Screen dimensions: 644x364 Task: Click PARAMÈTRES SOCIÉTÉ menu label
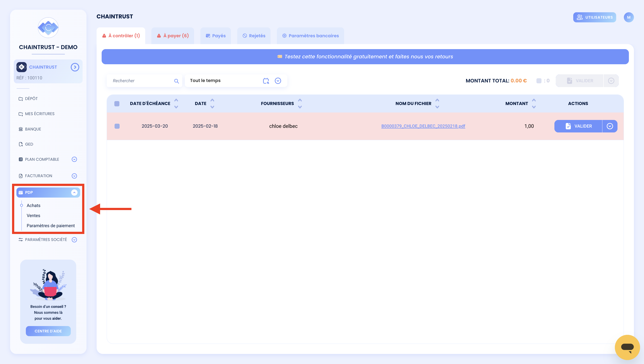click(46, 240)
